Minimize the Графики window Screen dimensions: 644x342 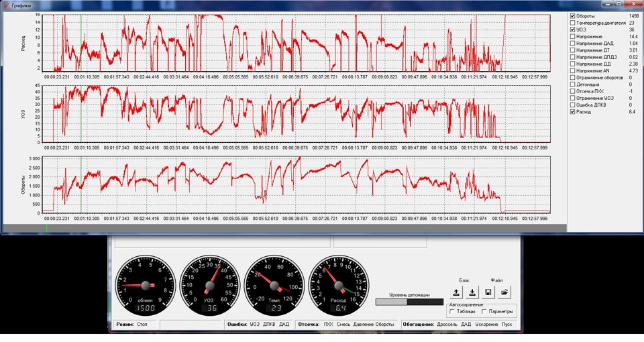[x=608, y=4]
